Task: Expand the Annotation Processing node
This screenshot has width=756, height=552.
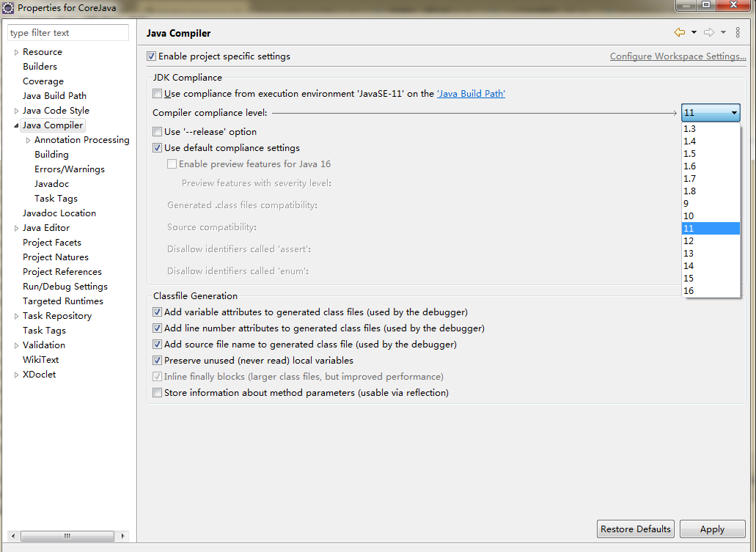Action: 28,140
